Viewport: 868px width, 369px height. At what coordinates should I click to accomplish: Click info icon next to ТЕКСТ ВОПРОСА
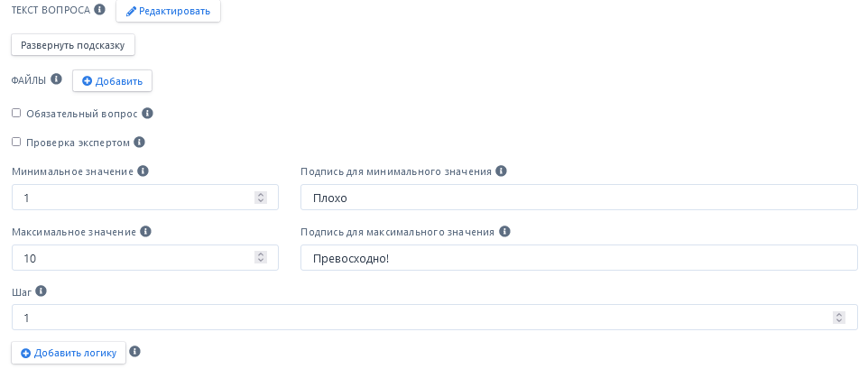pos(100,10)
